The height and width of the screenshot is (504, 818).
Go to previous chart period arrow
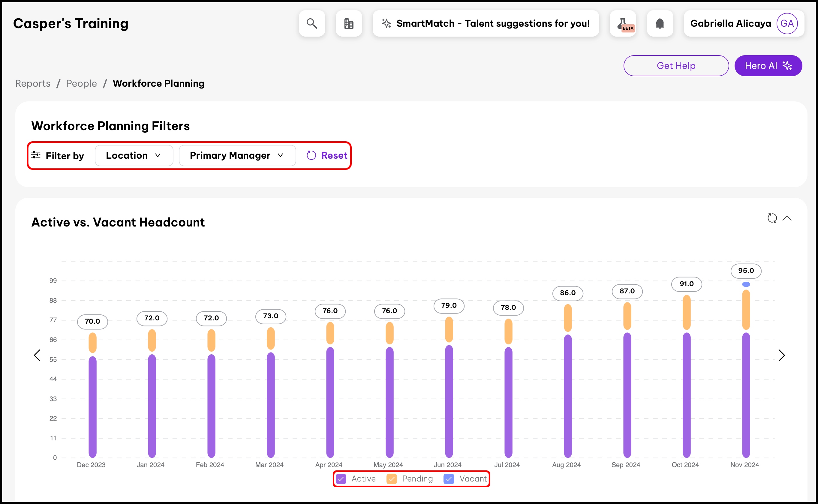(x=37, y=355)
